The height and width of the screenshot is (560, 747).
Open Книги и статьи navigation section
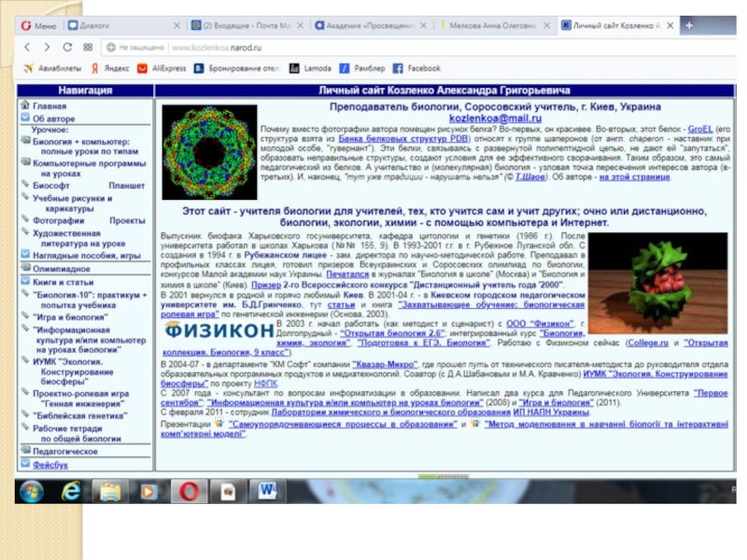click(63, 281)
